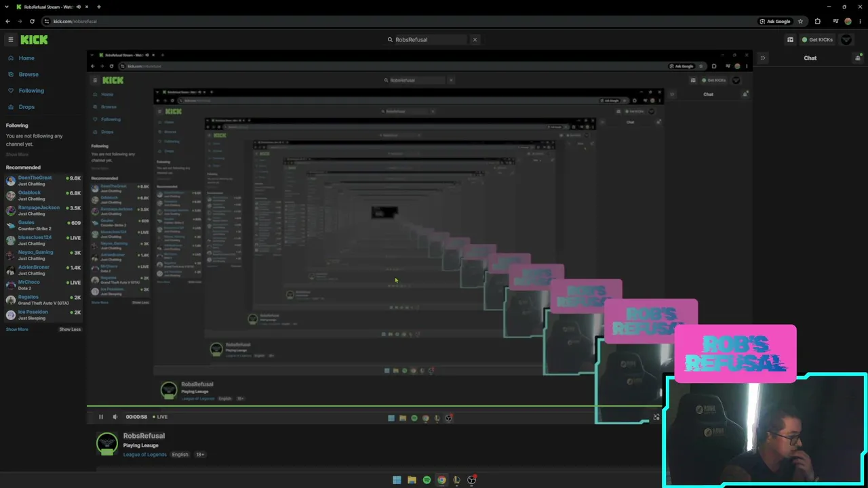Pause the stream playback
Image resolution: width=868 pixels, height=488 pixels.
click(101, 417)
